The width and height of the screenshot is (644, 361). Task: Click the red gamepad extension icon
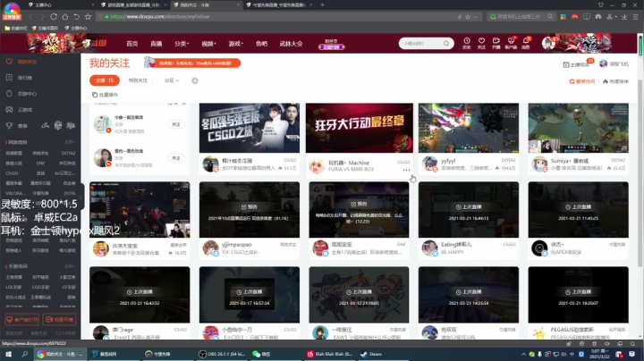574,17
